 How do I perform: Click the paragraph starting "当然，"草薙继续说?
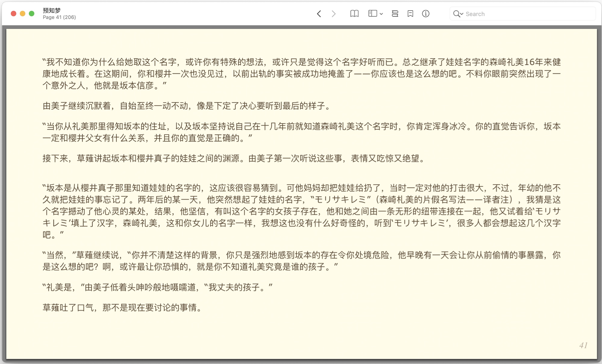pyautogui.click(x=301, y=261)
